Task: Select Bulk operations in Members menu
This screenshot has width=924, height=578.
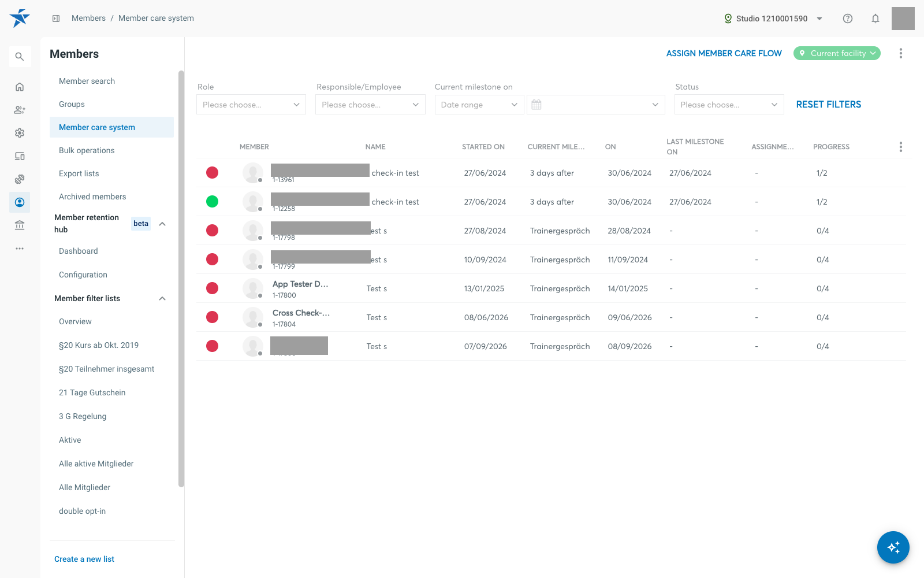Action: pos(87,150)
